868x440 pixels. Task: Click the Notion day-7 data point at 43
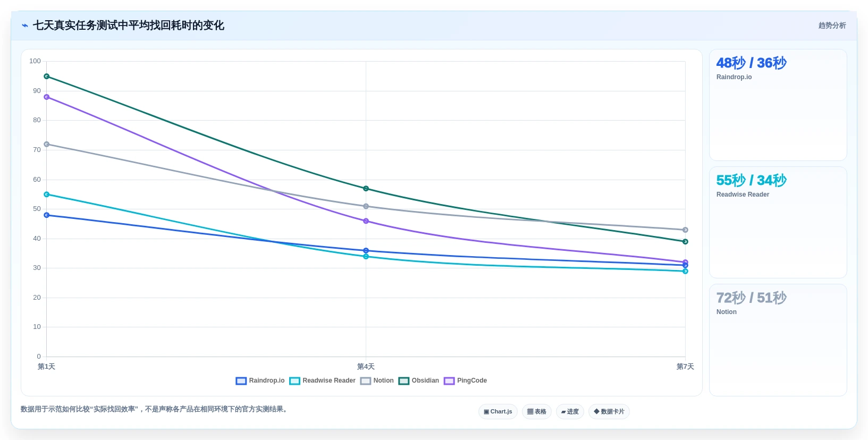tap(685, 230)
